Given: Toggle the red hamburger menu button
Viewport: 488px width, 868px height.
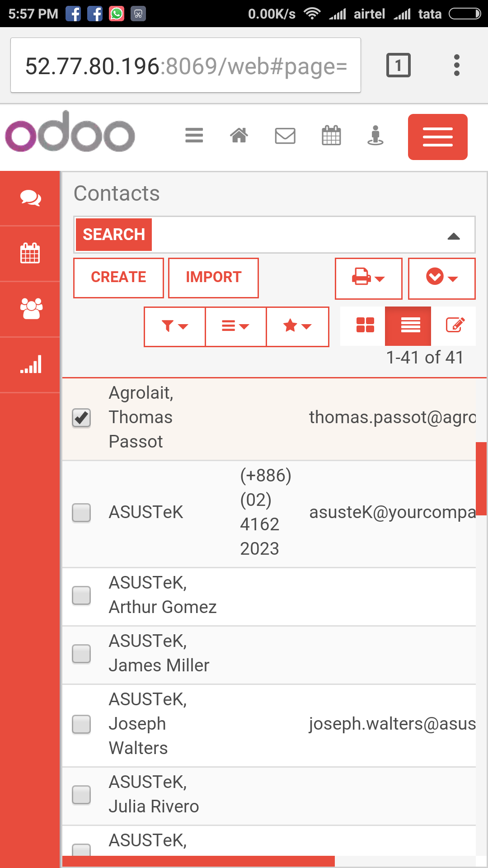Looking at the screenshot, I should pos(438,137).
